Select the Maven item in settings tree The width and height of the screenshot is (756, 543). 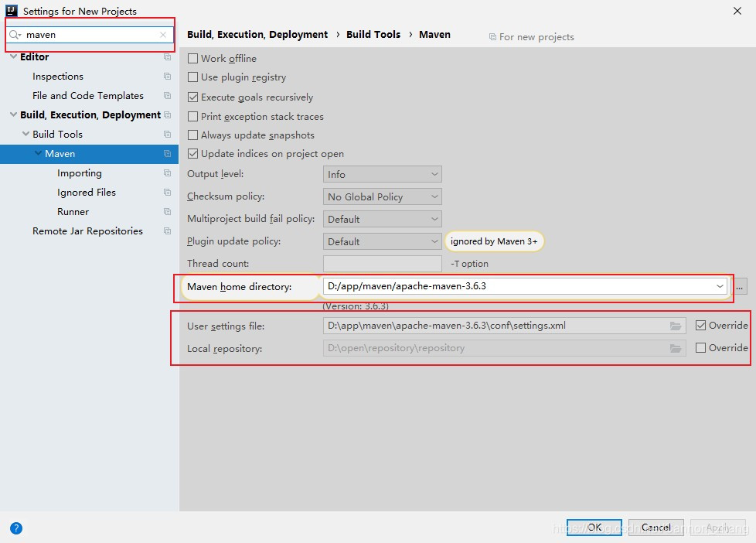pyautogui.click(x=89, y=153)
